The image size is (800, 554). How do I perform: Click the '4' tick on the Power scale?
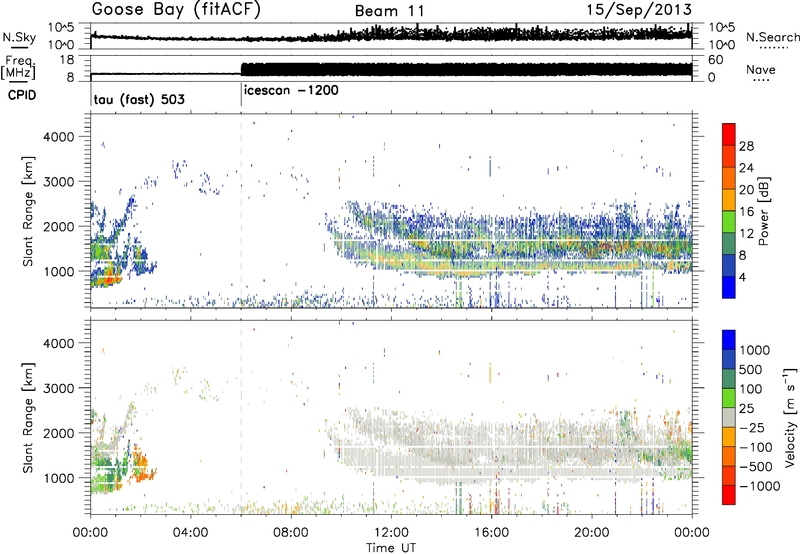click(x=743, y=277)
